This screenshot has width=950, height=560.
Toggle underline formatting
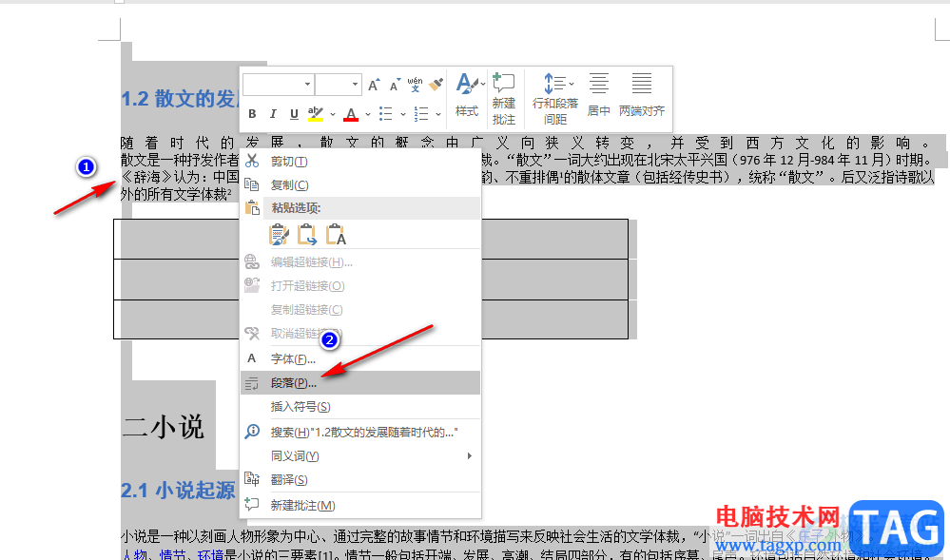click(x=294, y=113)
